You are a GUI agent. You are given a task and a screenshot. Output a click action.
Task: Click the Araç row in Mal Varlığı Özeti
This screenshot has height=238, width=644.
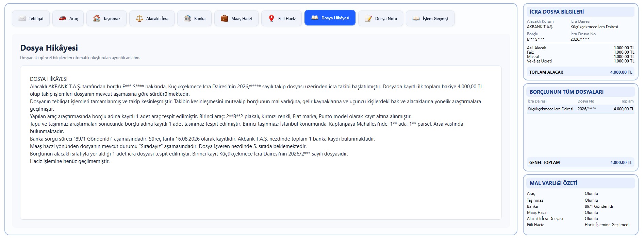(580, 194)
